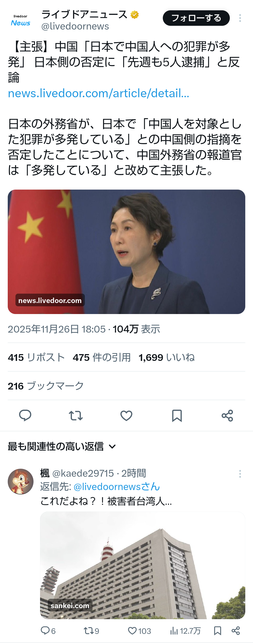Tap the reply icon showing 6 replies

tap(48, 631)
